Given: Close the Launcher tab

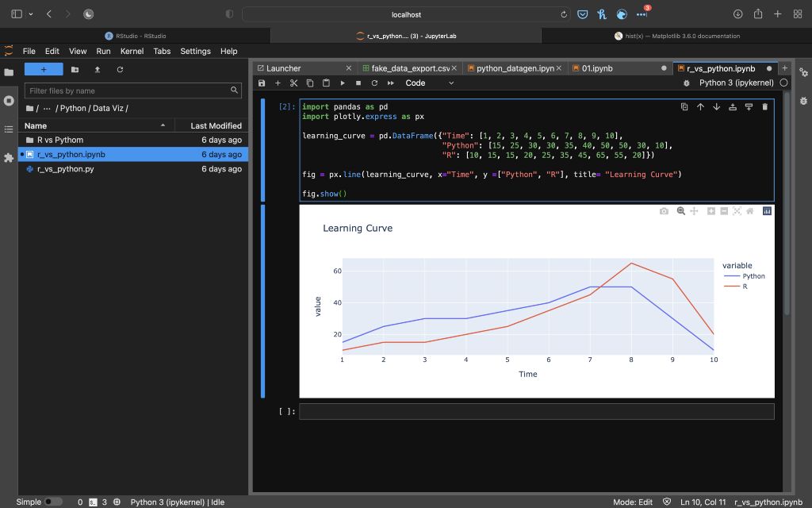Looking at the screenshot, I should [x=349, y=68].
